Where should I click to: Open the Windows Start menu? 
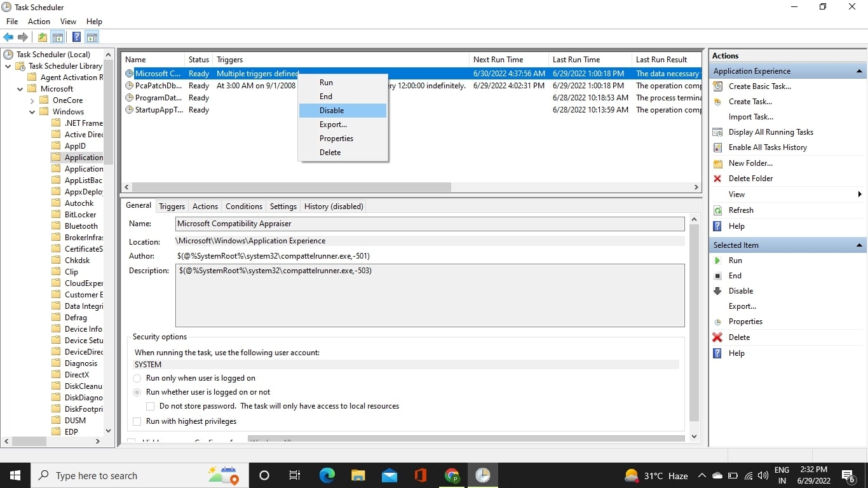click(x=15, y=475)
